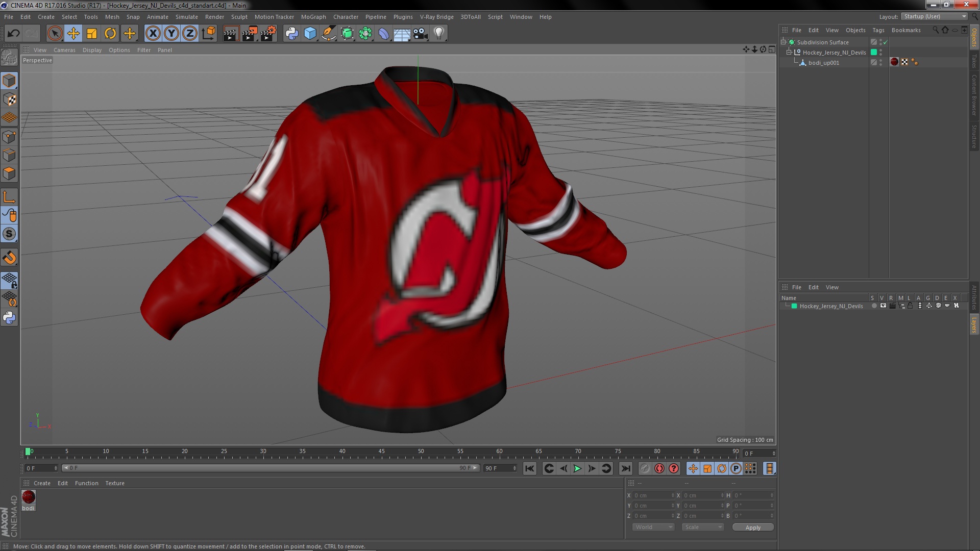This screenshot has height=551, width=980.
Task: Select the Move tool in top toolbar
Action: point(73,34)
